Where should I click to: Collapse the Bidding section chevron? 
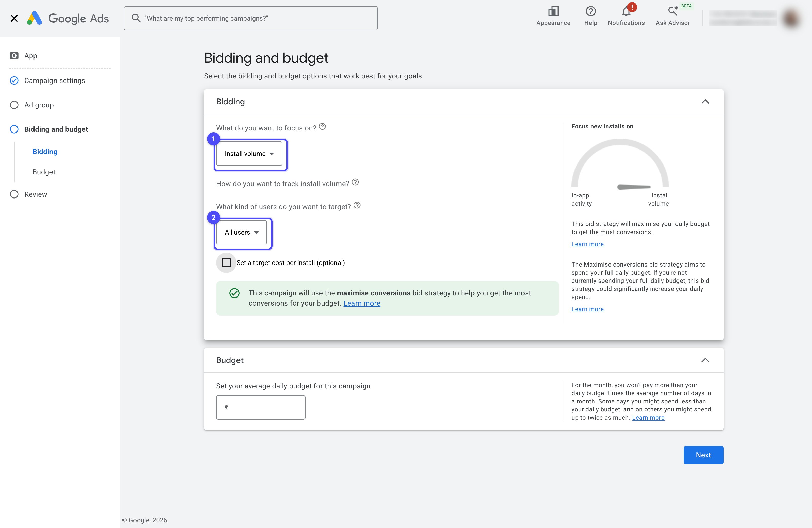pos(705,102)
